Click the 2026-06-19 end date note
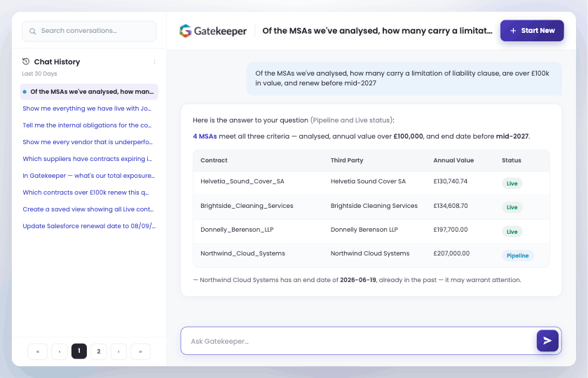The width and height of the screenshot is (588, 378). 357,280
